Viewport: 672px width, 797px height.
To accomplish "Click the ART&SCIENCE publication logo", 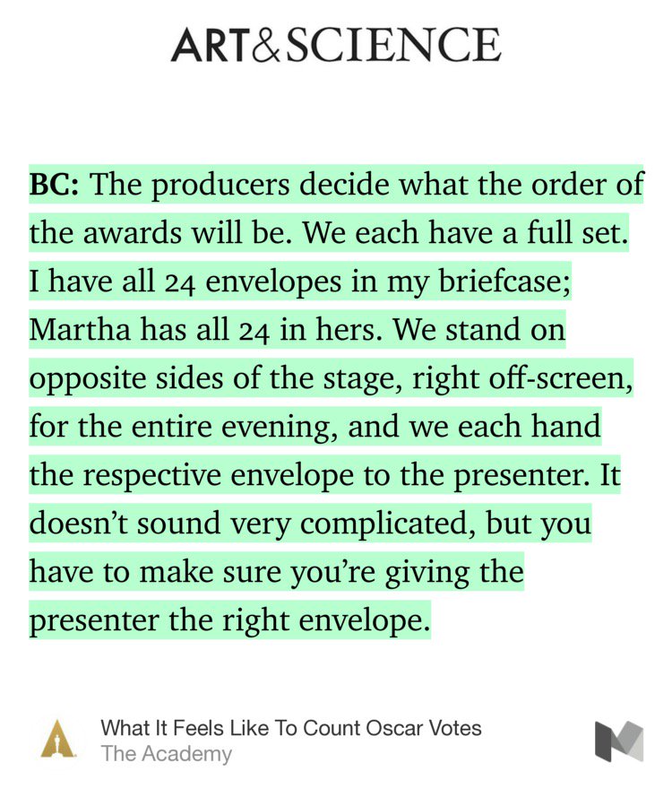I will (x=336, y=45).
